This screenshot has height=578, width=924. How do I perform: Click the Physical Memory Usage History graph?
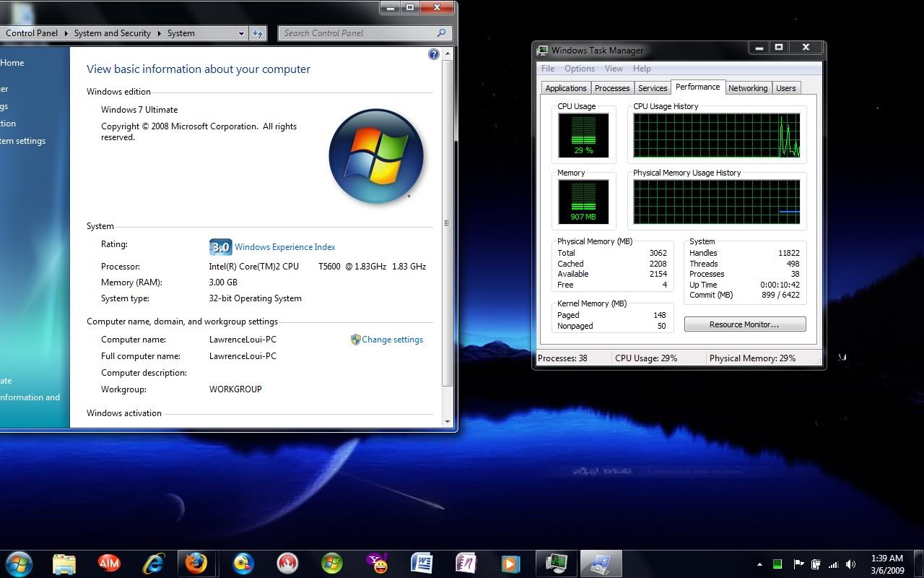pyautogui.click(x=717, y=202)
